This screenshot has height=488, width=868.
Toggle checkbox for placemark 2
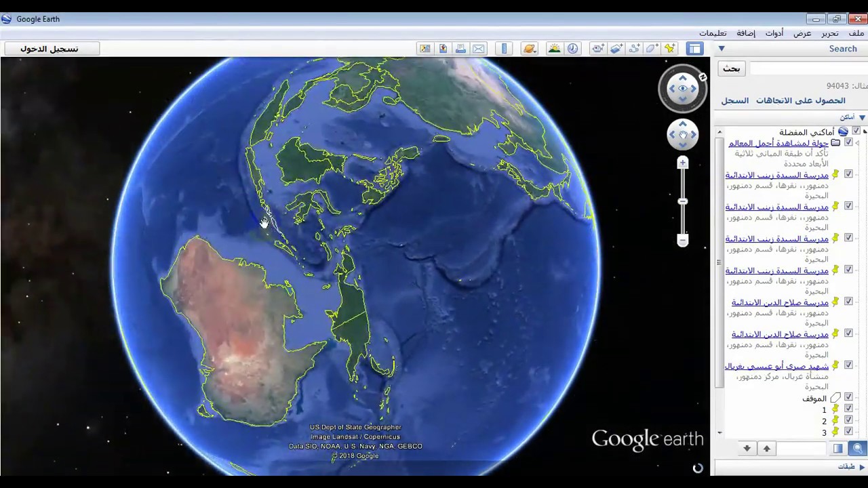[x=848, y=420]
